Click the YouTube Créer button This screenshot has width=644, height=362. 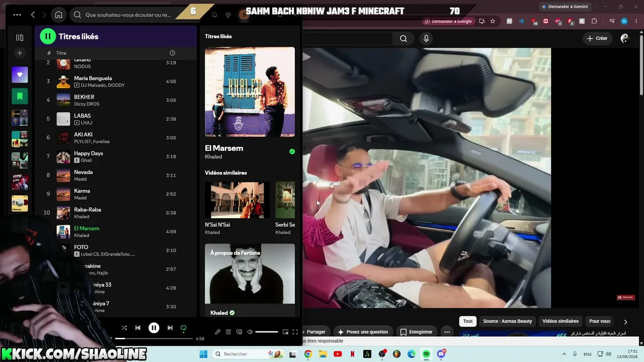597,39
